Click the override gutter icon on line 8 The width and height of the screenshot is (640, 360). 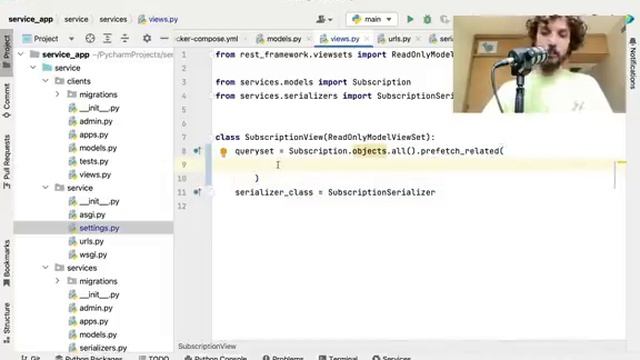click(x=197, y=151)
